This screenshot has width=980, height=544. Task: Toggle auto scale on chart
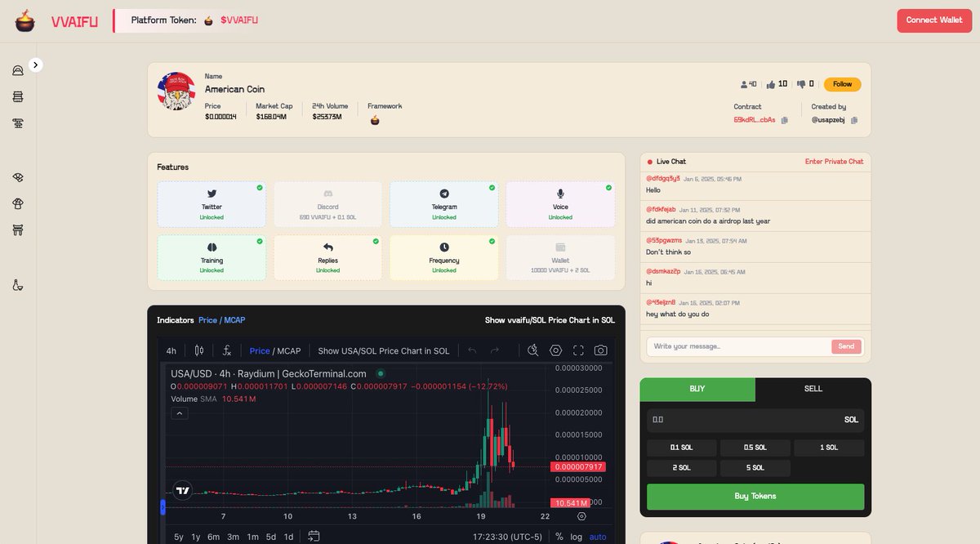598,537
